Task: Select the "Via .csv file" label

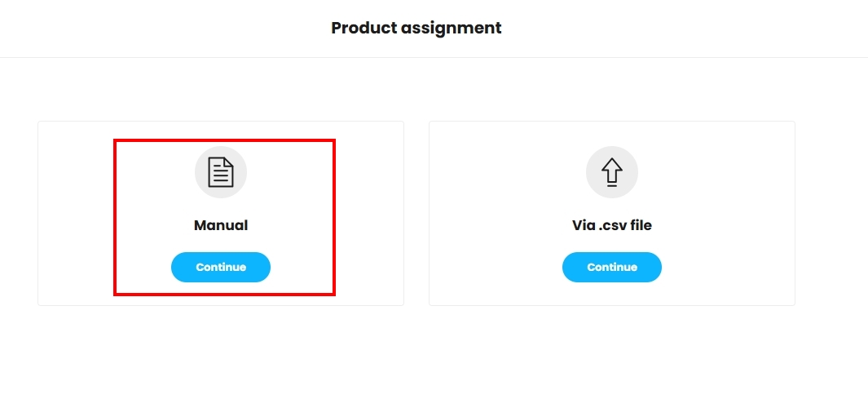Action: coord(612,225)
